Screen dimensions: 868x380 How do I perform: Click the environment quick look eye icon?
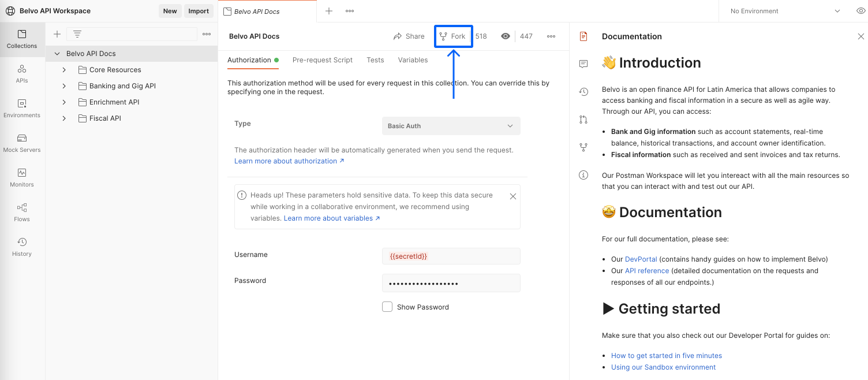click(x=861, y=11)
